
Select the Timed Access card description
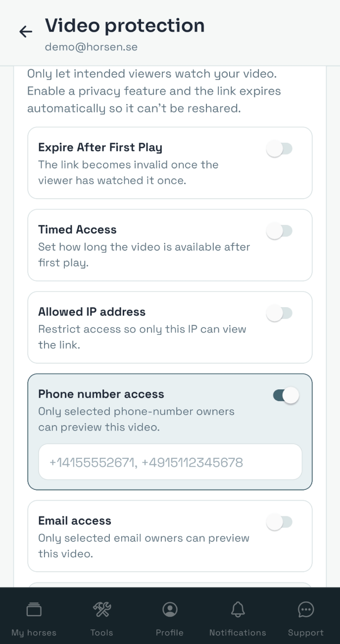coord(144,255)
